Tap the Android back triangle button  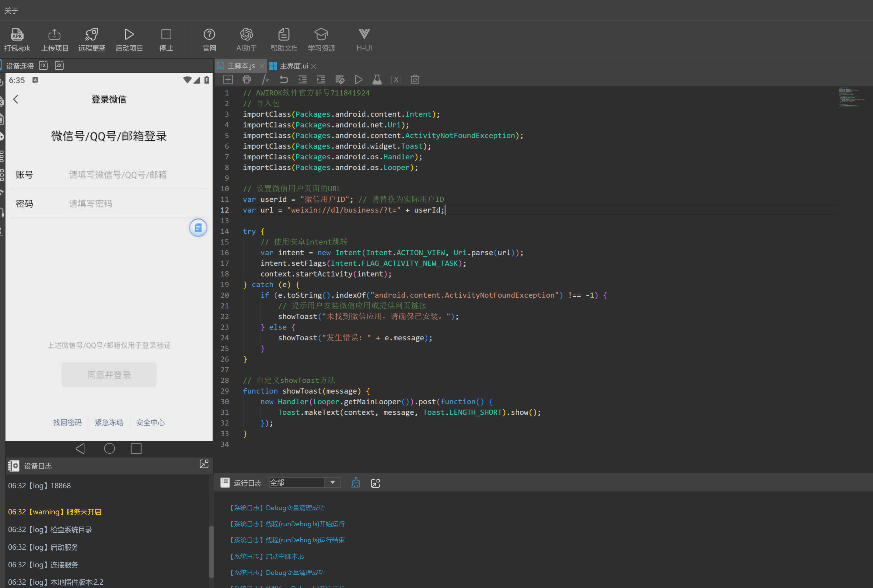(x=80, y=448)
